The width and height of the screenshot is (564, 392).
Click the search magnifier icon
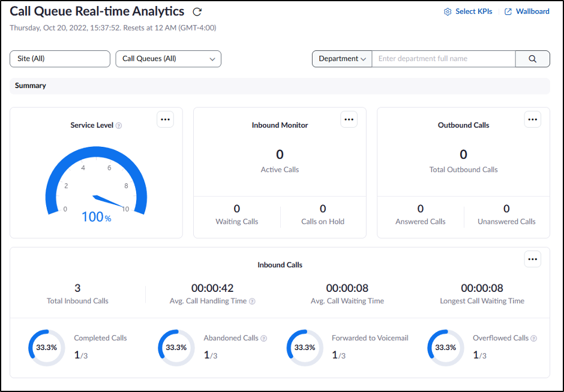(x=532, y=59)
